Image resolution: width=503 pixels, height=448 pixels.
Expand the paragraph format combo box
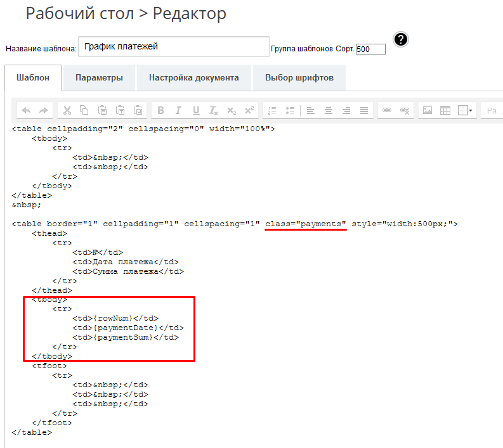(492, 110)
